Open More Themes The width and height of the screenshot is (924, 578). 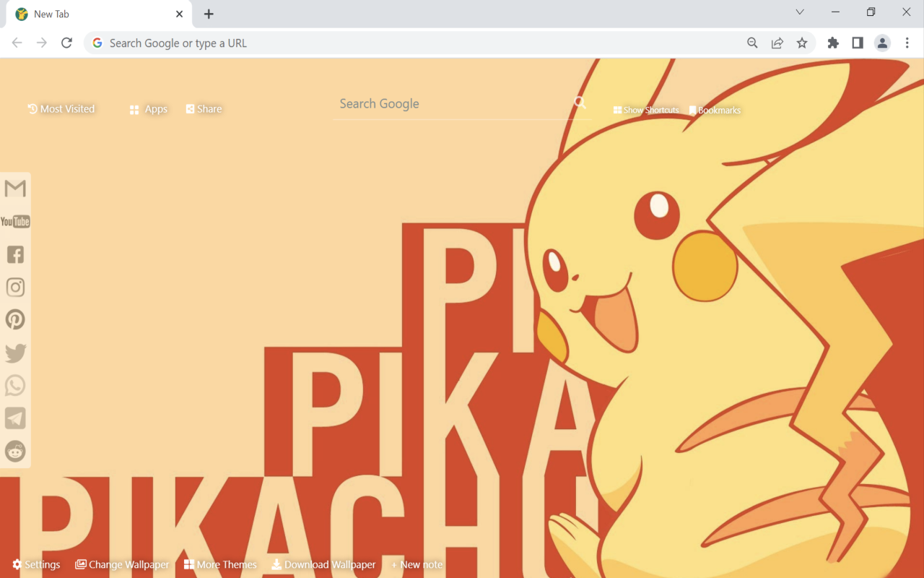point(220,564)
